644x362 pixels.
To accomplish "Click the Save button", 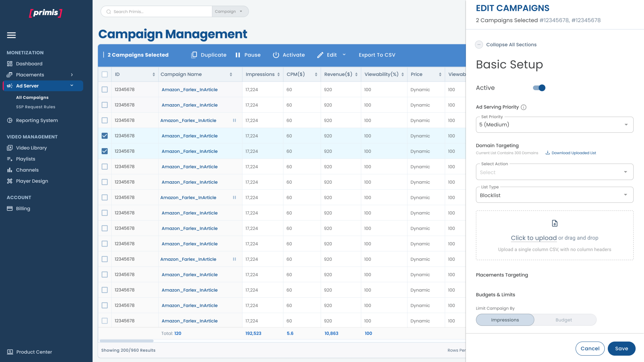I will click(622, 348).
